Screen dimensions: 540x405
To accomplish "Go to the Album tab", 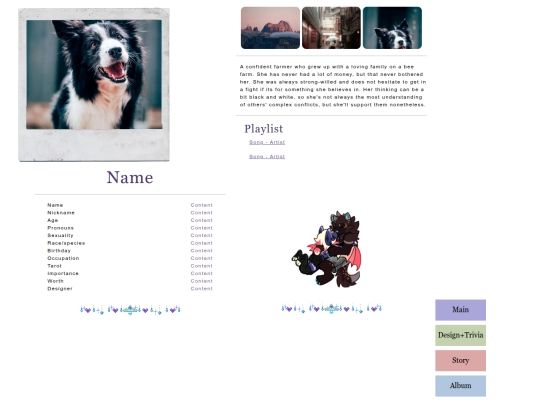I will click(x=460, y=386).
